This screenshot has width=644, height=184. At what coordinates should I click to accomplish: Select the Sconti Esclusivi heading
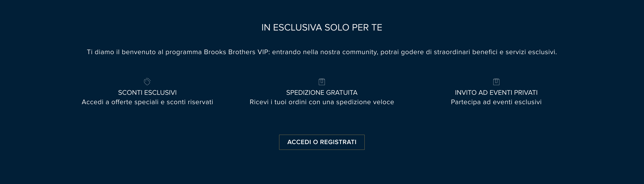point(147,92)
